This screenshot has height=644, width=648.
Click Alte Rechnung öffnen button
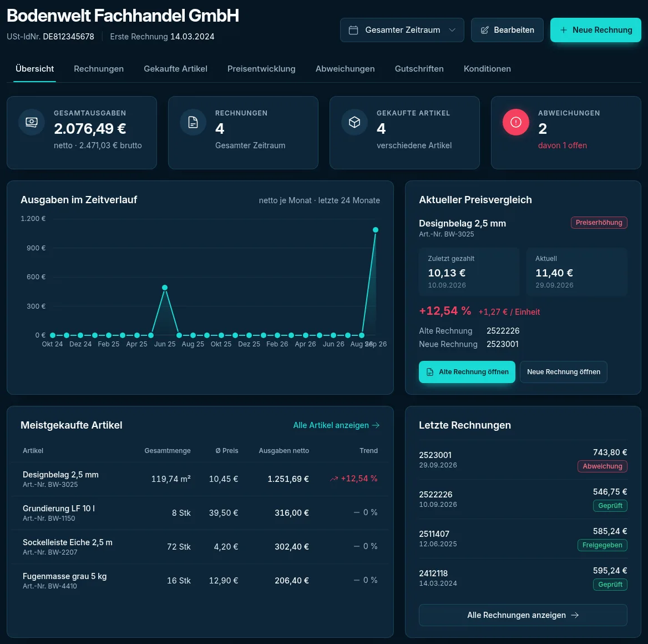click(x=467, y=372)
